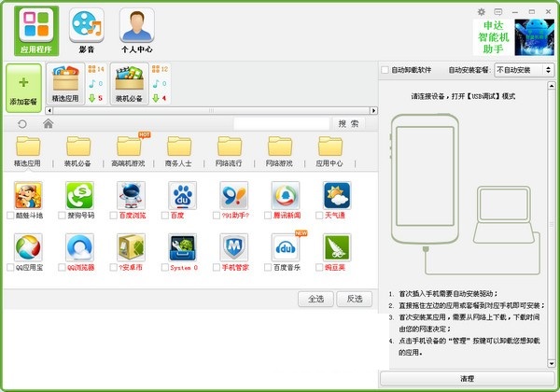Image resolution: width=560 pixels, height=392 pixels.
Task: Switch to the 影音 tab
Action: (87, 31)
